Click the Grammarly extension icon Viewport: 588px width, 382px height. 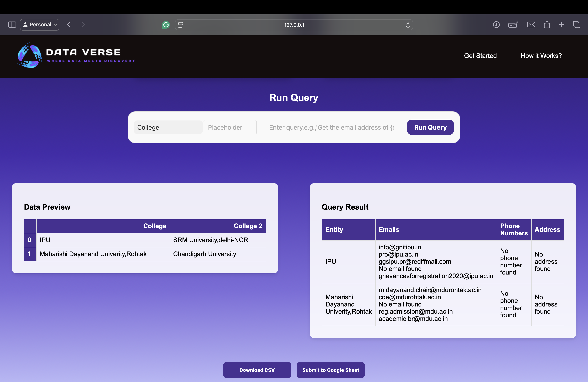166,25
